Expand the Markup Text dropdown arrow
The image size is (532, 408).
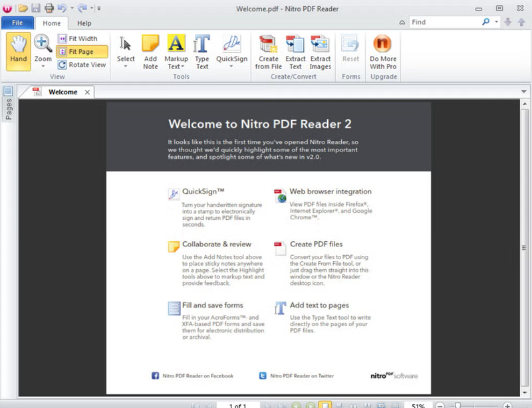[x=182, y=66]
